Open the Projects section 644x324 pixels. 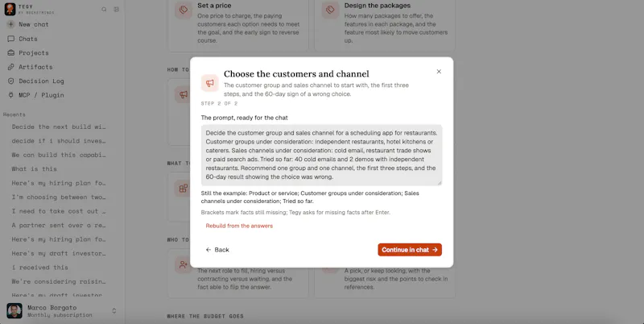coord(34,52)
